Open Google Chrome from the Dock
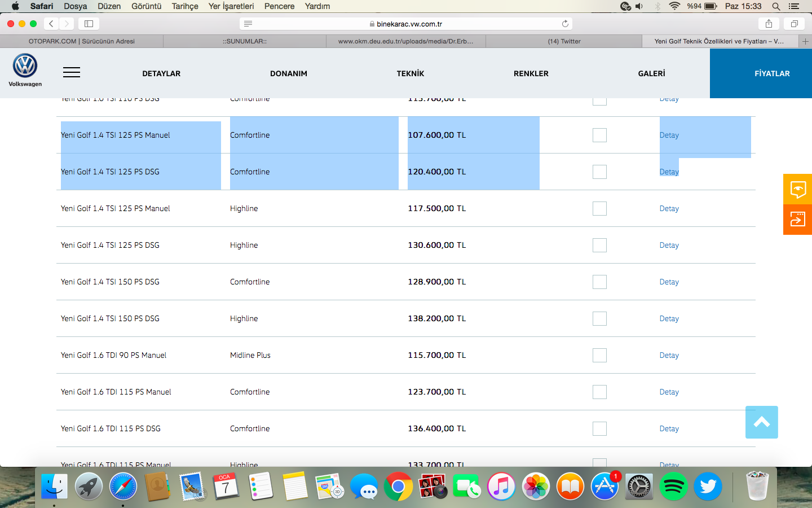The image size is (812, 508). pos(398,487)
